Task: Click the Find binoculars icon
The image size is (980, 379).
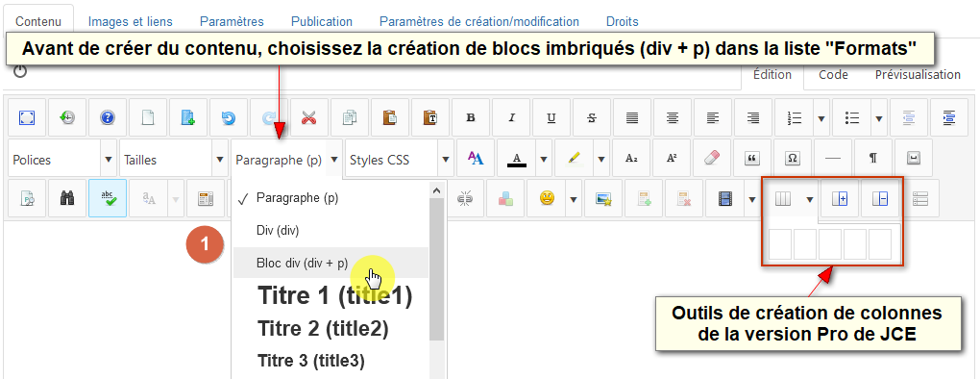Action: click(x=67, y=199)
